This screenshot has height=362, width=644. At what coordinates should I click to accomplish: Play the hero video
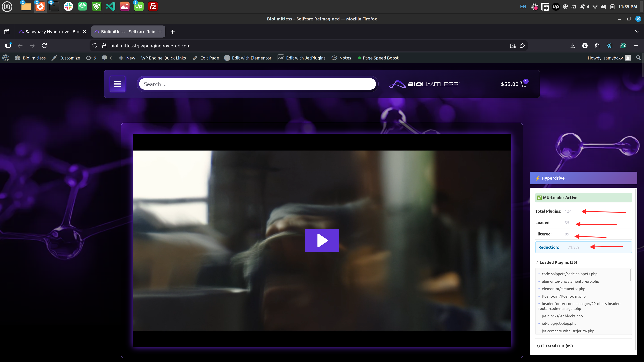coord(322,240)
